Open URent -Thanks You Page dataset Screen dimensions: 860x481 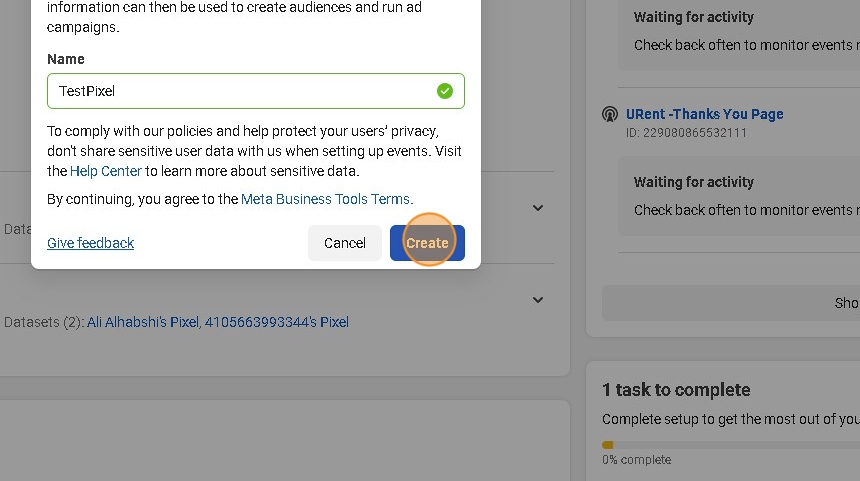click(704, 114)
